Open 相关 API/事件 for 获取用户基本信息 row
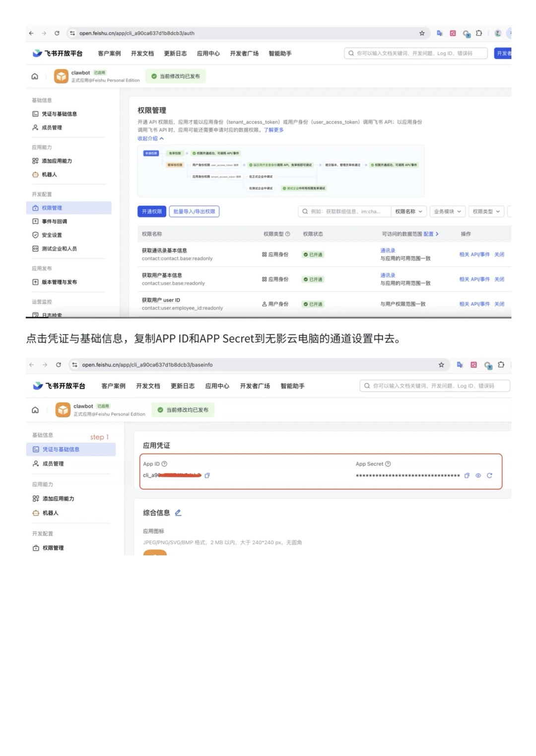Viewport: 536px width, 756px height. 474,279
